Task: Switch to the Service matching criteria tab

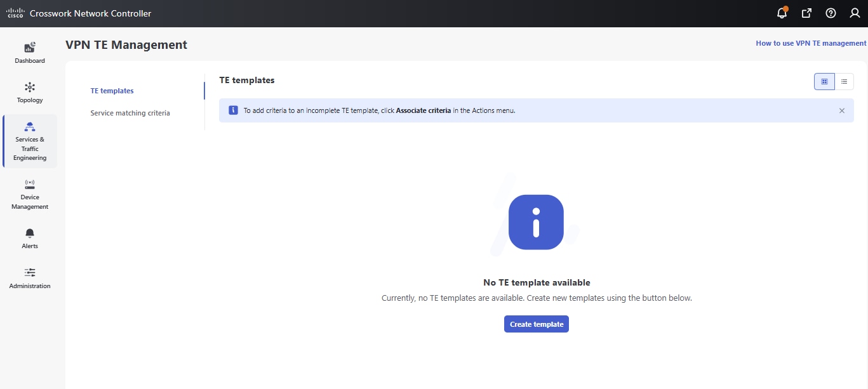Action: [x=130, y=112]
